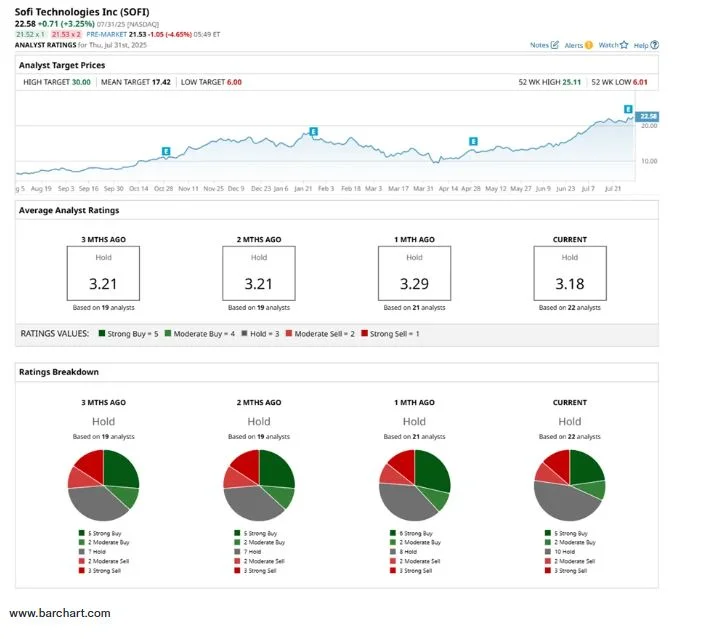Add SOFI to watchlist with star icon
714x639 pixels.
click(x=624, y=45)
